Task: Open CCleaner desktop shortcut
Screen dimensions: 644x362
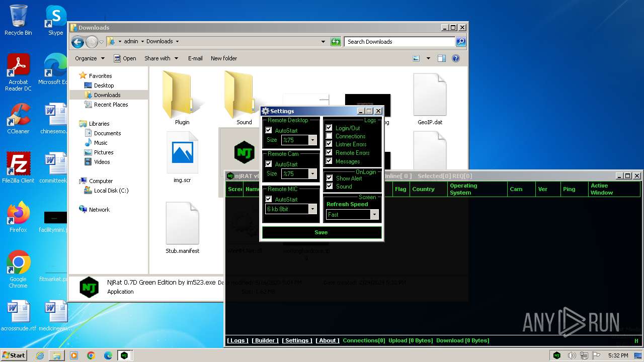Action: [18, 119]
